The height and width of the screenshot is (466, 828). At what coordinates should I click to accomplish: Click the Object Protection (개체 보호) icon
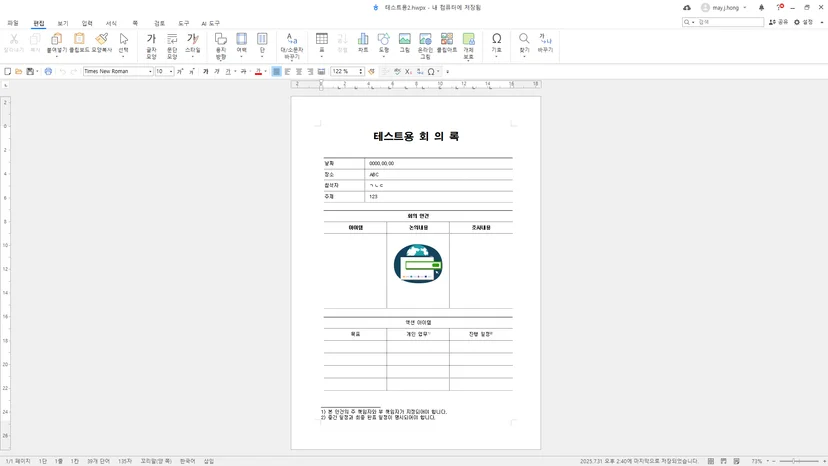[468, 39]
